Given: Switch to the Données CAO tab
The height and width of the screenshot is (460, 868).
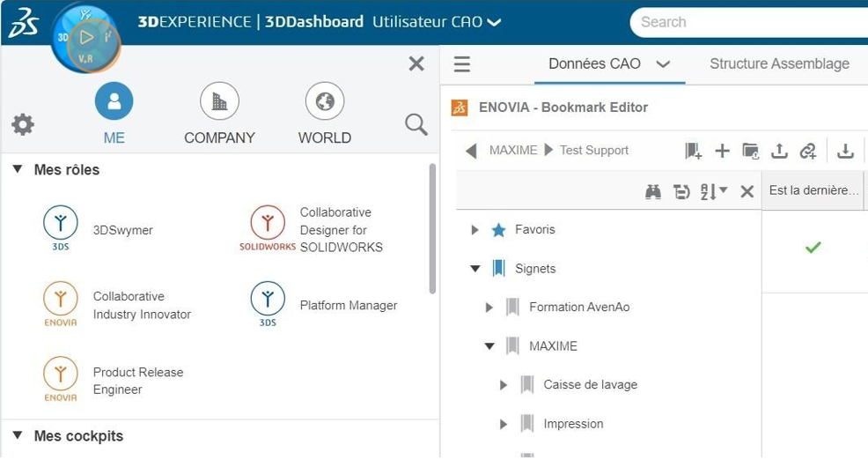Looking at the screenshot, I should pos(594,63).
